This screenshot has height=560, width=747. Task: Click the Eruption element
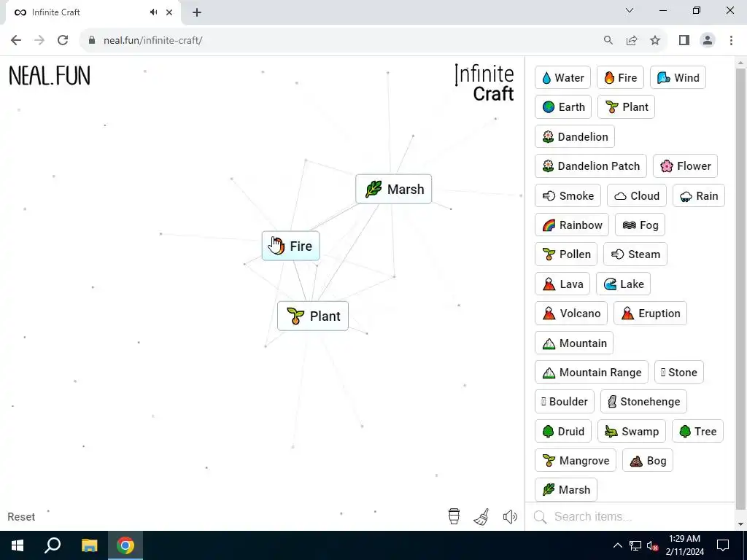(650, 314)
